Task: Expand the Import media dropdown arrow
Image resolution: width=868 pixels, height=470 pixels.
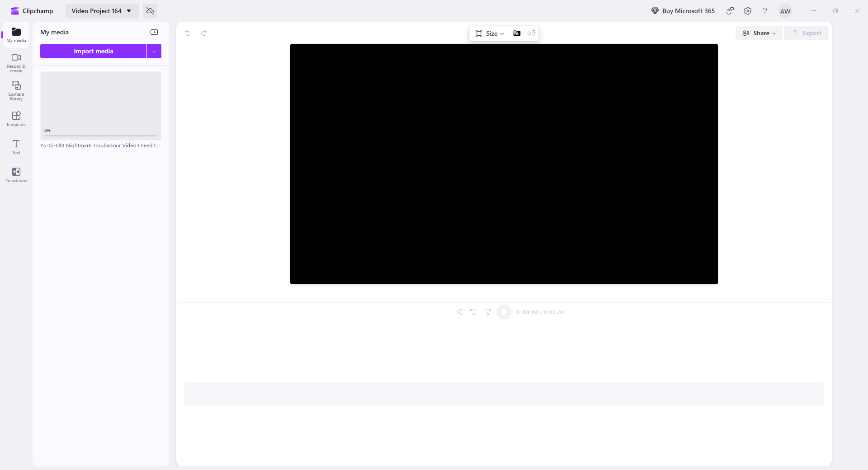Action: [154, 51]
